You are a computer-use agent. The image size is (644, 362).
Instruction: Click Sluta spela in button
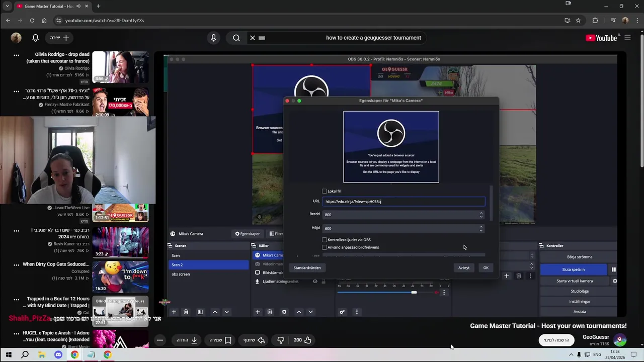point(574,269)
